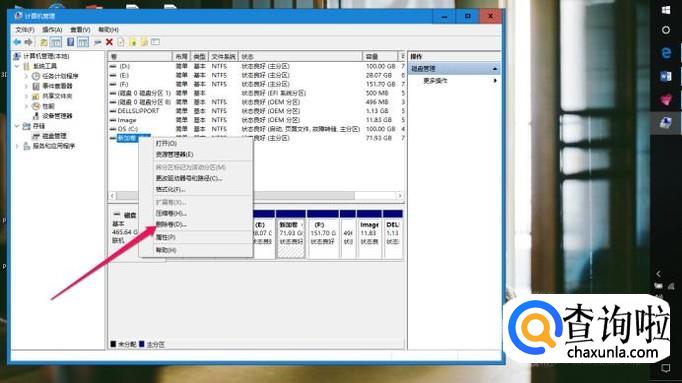The image size is (682, 383).
Task: Choose 压缩卷(H)... in the context menu
Action: coord(196,213)
